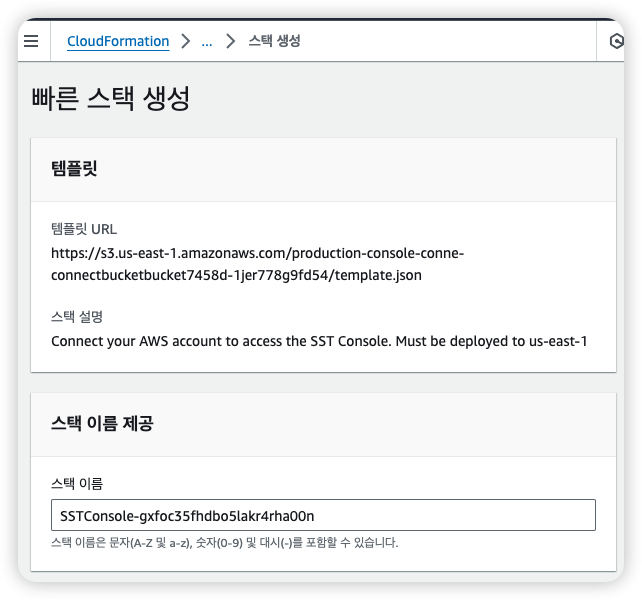Viewport: 642px width, 600px height.
Task: Click the 빠른 스택 생성 page heading
Action: (x=111, y=98)
